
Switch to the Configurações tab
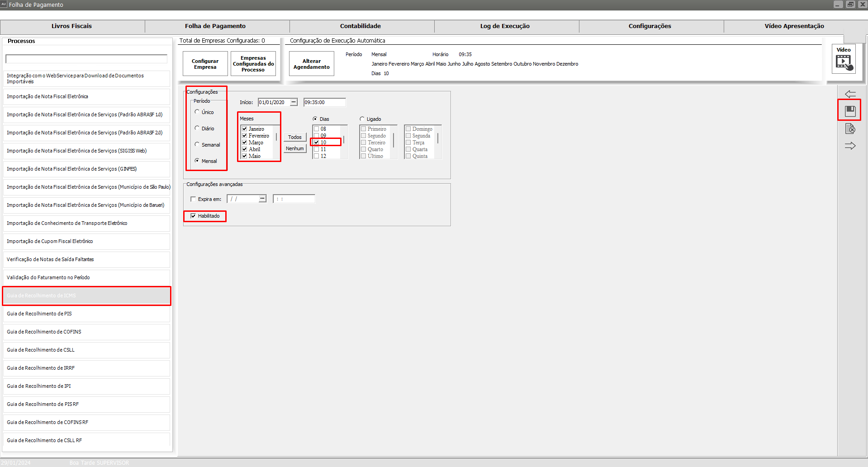[x=650, y=26]
